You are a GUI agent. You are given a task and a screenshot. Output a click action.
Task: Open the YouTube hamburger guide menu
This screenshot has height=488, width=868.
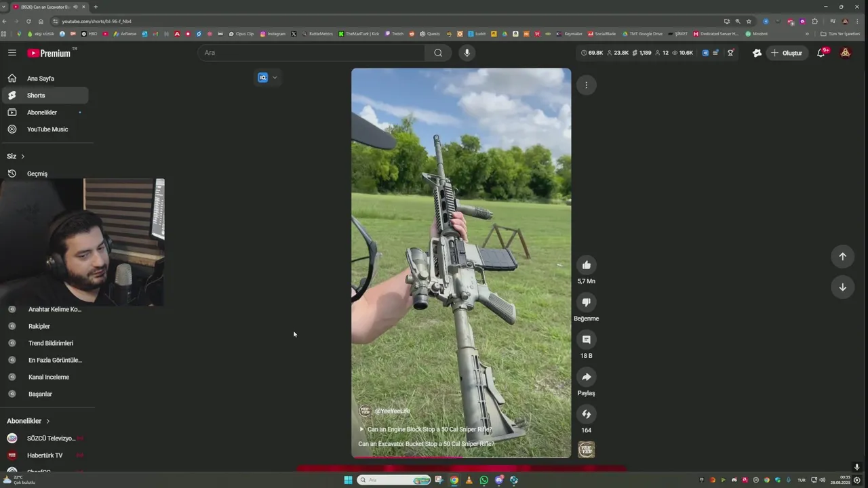(x=12, y=53)
